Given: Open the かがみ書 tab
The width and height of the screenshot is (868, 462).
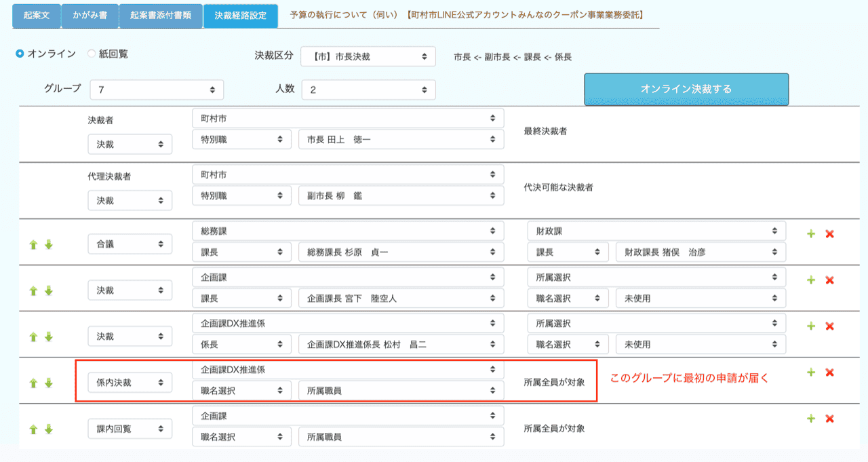Looking at the screenshot, I should coord(90,15).
